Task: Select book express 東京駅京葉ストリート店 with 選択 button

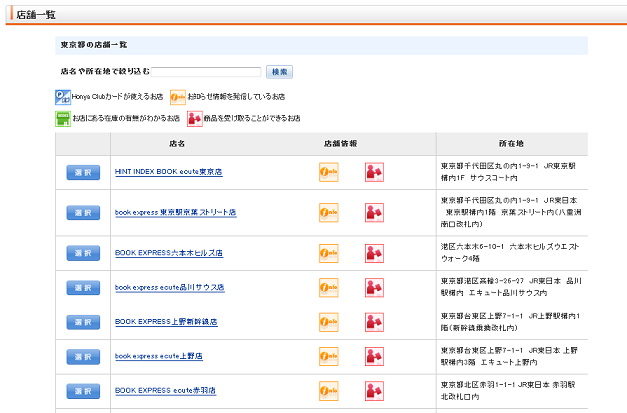Action: pos(83,213)
